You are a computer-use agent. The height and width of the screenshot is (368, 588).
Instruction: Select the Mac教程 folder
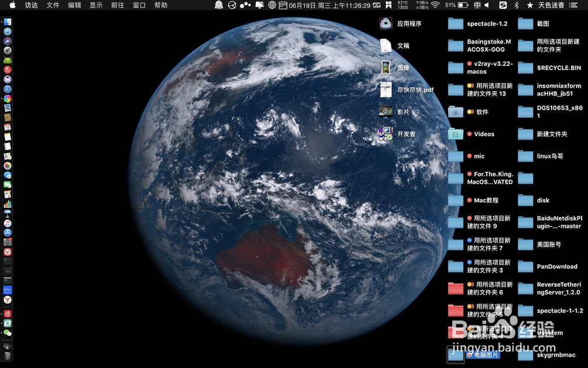(x=473, y=200)
